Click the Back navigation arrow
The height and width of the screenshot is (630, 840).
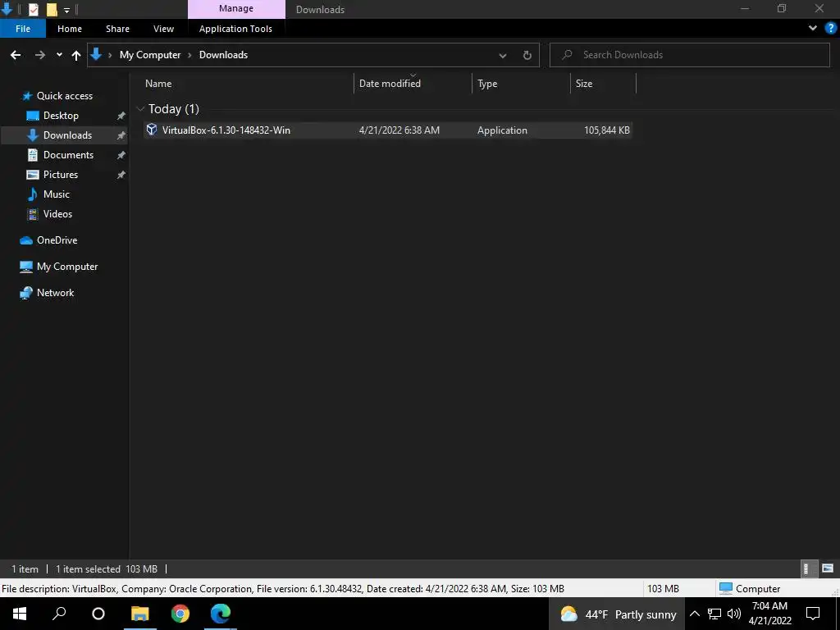[16, 55]
